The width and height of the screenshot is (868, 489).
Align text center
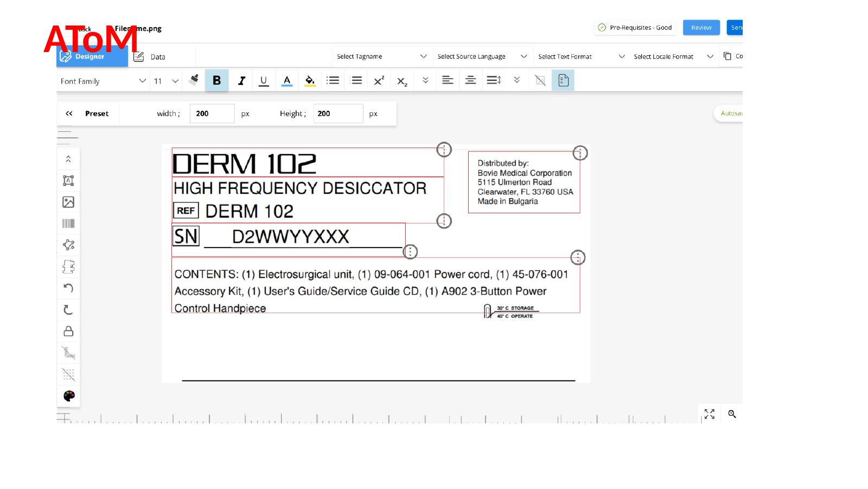[x=470, y=80]
